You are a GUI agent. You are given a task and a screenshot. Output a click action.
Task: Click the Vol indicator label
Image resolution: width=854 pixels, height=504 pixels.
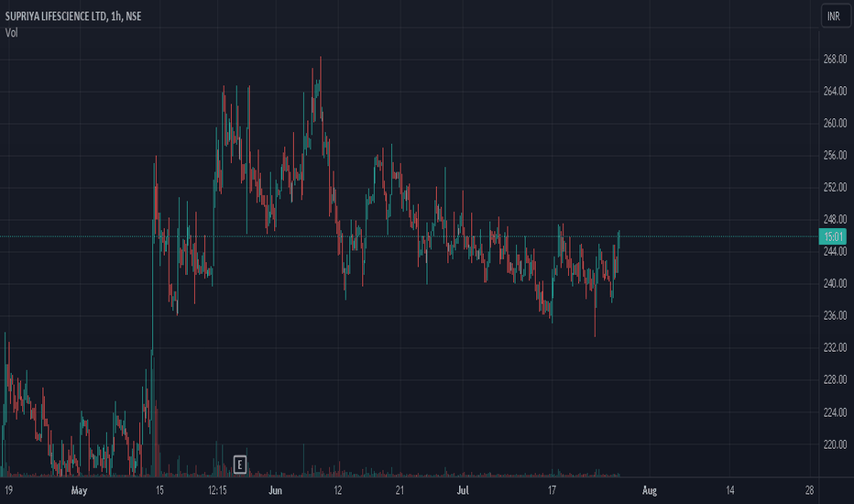coord(11,33)
